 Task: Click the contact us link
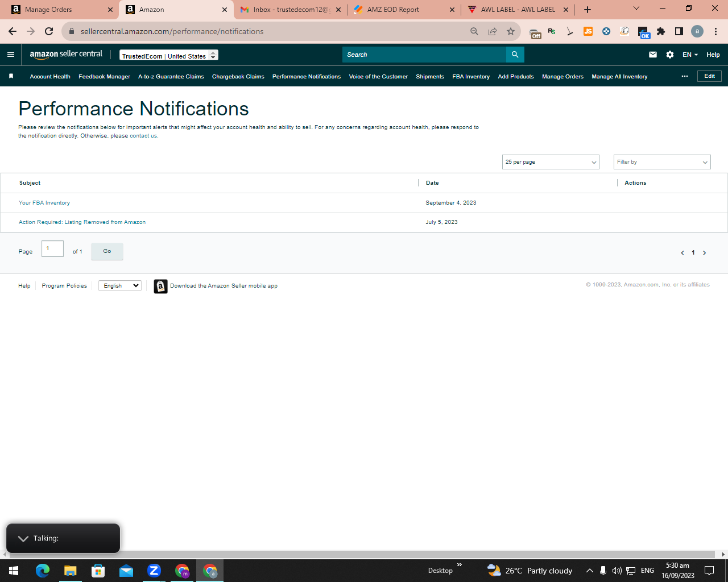[143, 136]
